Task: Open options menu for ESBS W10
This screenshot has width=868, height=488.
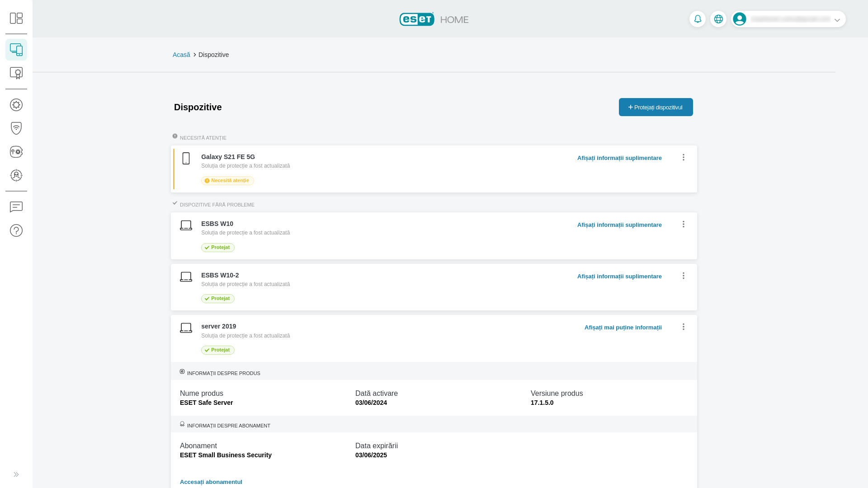Action: (684, 224)
